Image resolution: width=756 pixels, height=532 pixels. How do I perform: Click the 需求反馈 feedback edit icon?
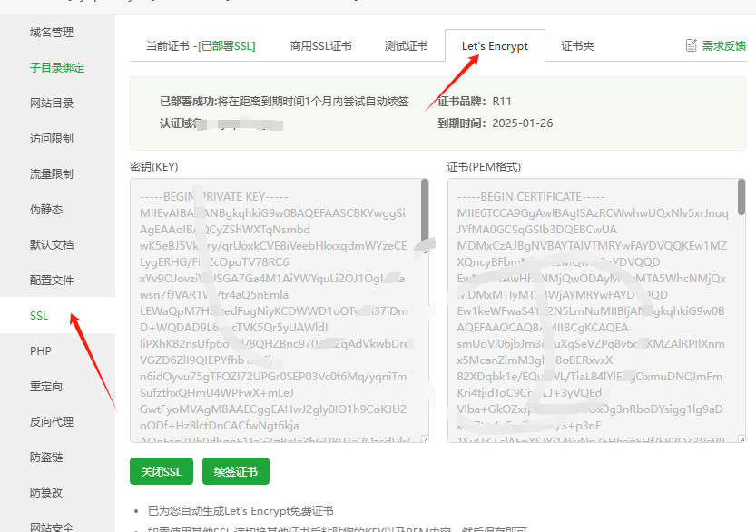tap(692, 45)
